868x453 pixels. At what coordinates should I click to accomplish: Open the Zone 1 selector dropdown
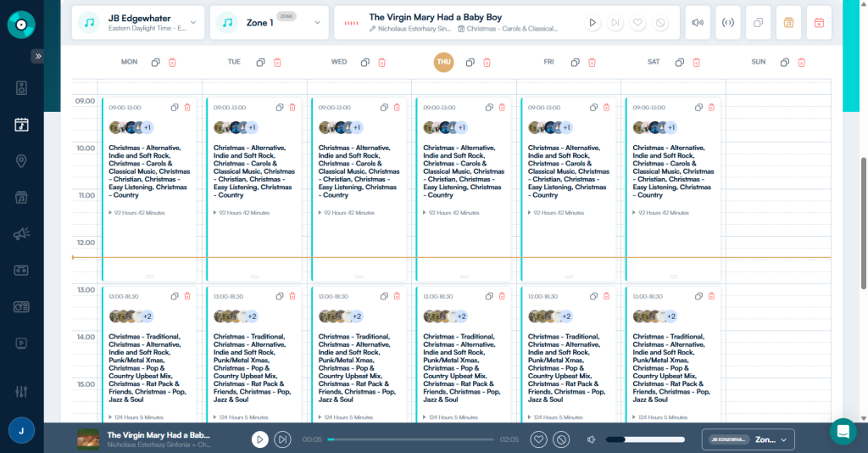(269, 23)
